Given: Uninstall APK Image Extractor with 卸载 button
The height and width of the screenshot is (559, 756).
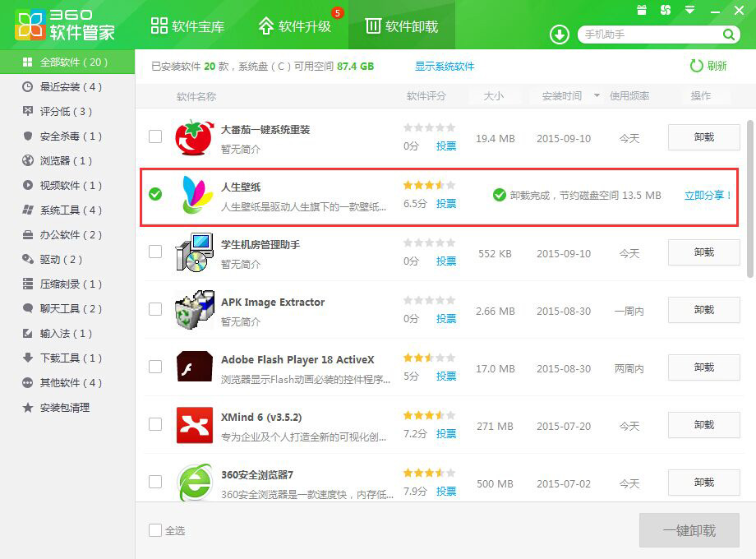Looking at the screenshot, I should (703, 310).
